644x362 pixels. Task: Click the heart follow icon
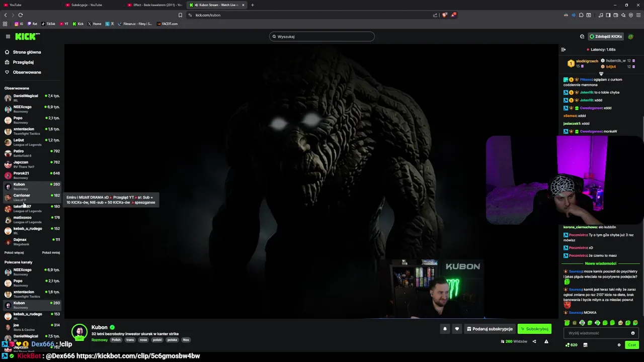click(457, 329)
